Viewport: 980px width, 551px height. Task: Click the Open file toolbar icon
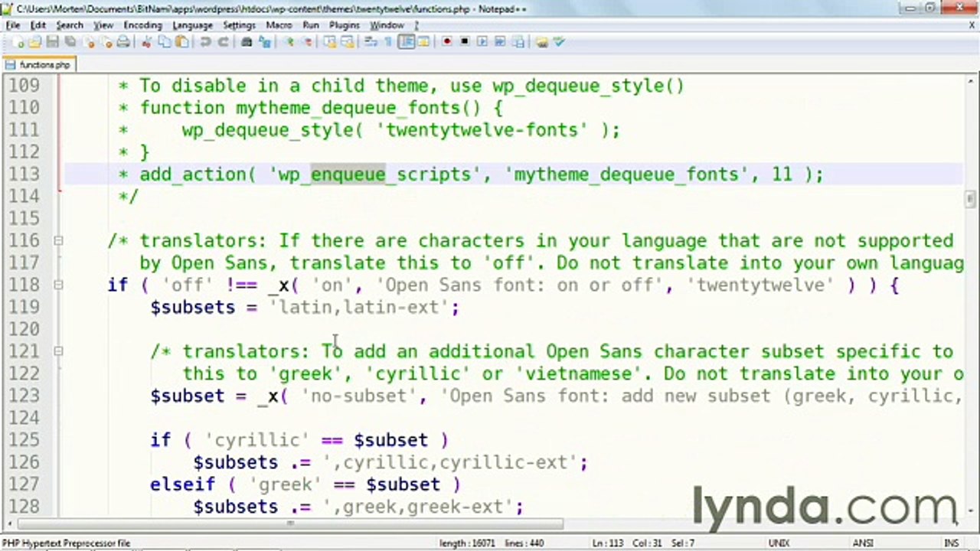(35, 42)
